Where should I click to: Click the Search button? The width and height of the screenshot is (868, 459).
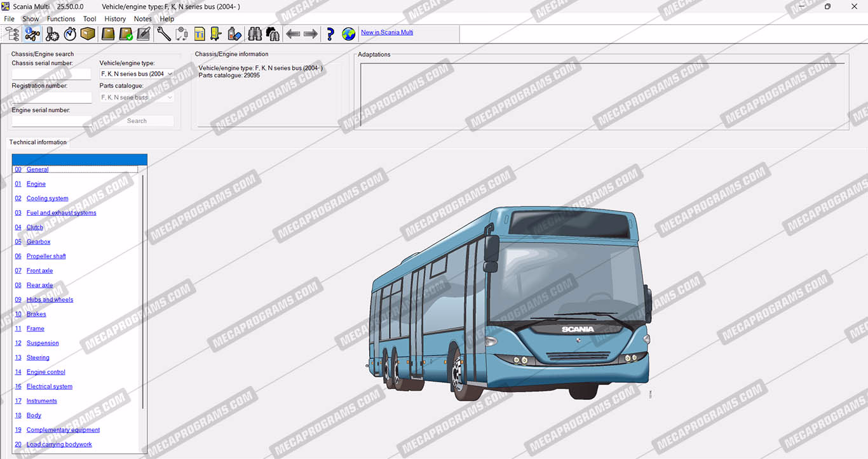[137, 121]
